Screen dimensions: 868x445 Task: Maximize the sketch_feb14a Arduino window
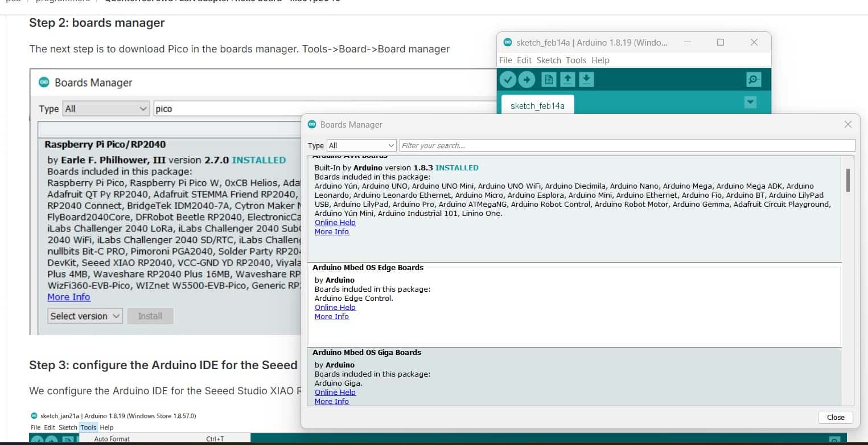click(721, 43)
